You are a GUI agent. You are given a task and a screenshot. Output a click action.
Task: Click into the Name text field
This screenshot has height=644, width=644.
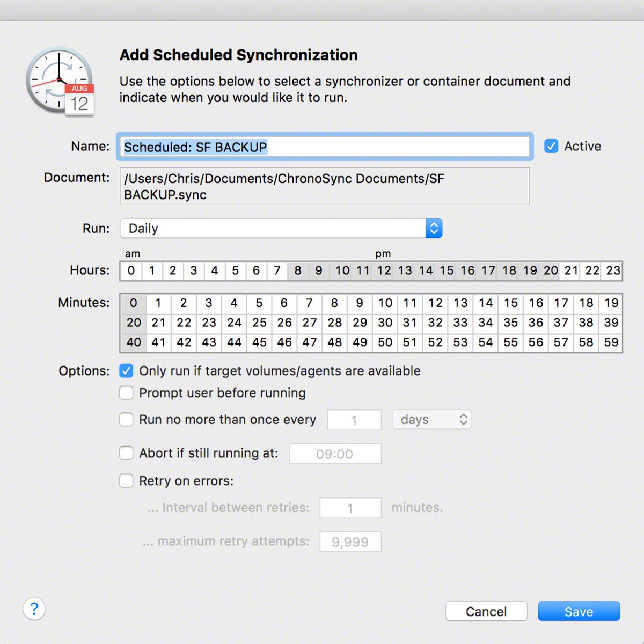click(x=325, y=147)
